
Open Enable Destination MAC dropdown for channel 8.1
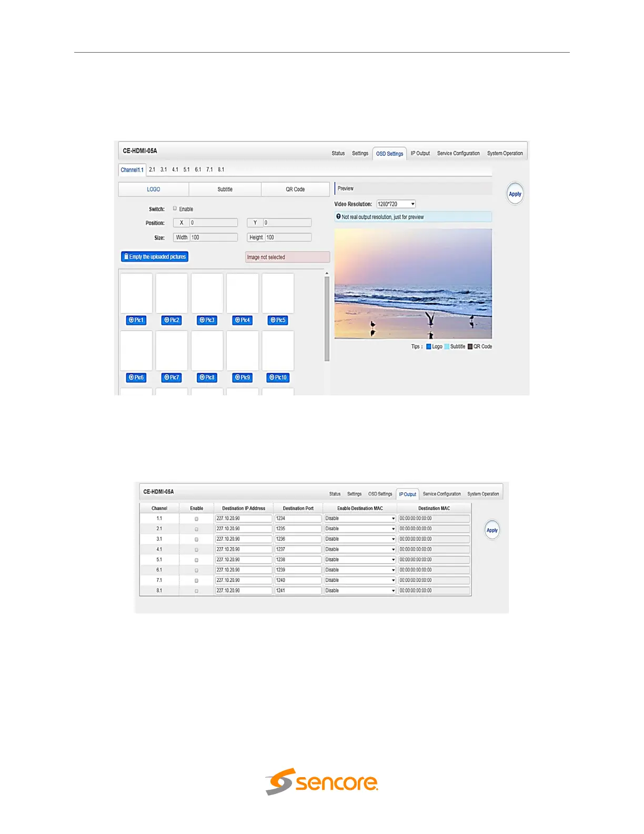(x=360, y=591)
